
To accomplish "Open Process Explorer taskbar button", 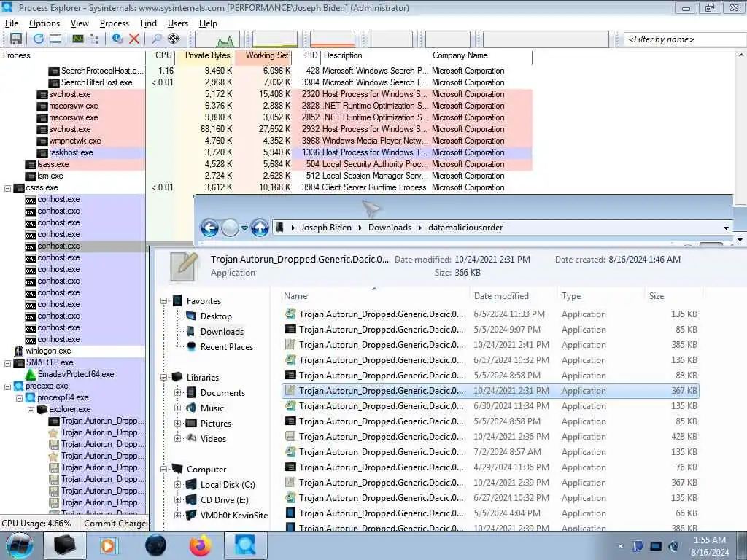I will pyautogui.click(x=245, y=545).
